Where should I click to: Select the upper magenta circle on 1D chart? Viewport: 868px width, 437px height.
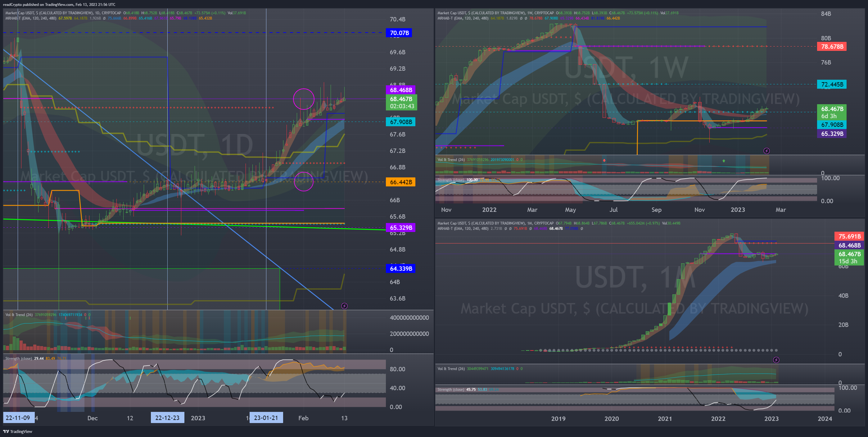click(x=304, y=99)
